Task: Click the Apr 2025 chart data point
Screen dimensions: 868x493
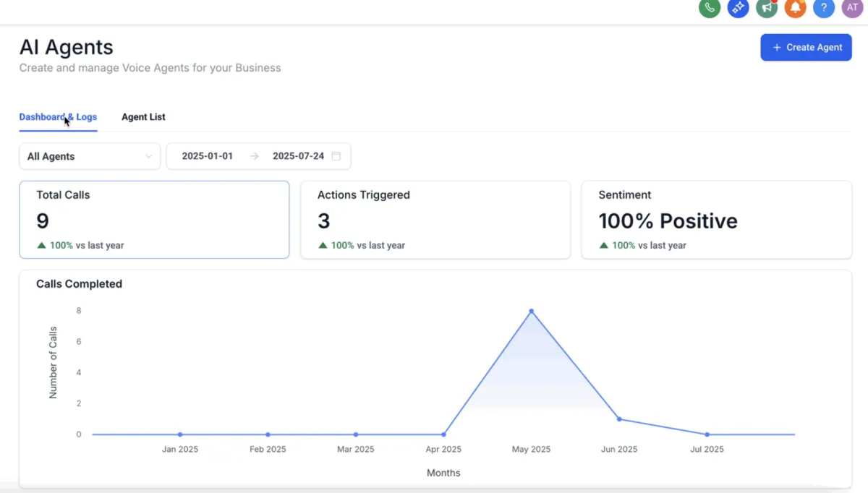Action: (x=443, y=434)
